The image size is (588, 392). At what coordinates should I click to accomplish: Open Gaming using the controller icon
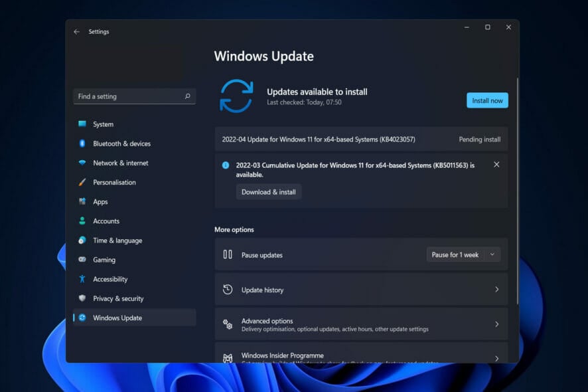click(84, 259)
